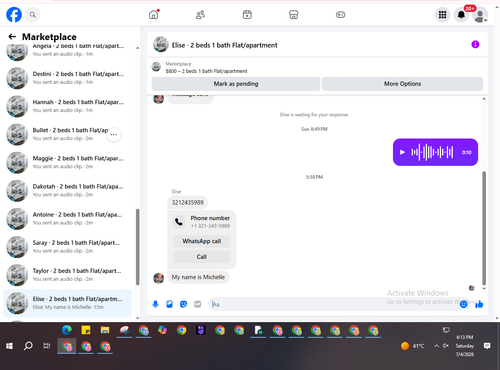Image resolution: width=500 pixels, height=370 pixels.
Task: Open options menu for Bullet conversation
Action: click(114, 135)
